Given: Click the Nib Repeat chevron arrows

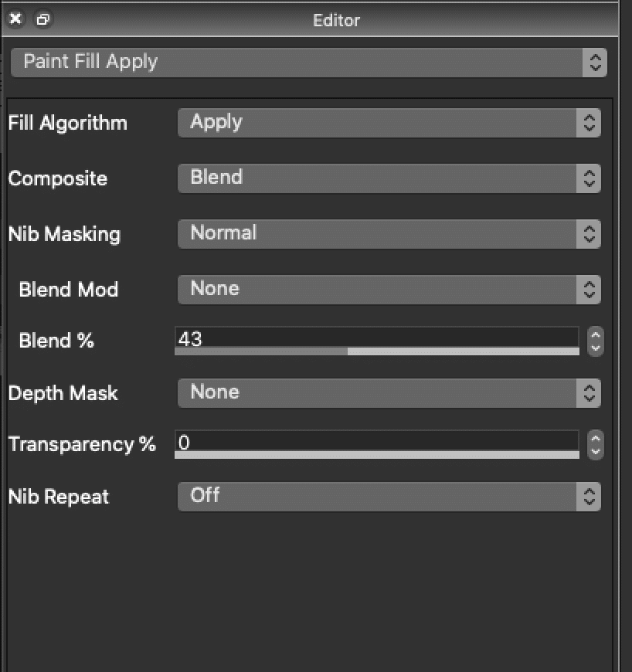Looking at the screenshot, I should click(x=590, y=497).
